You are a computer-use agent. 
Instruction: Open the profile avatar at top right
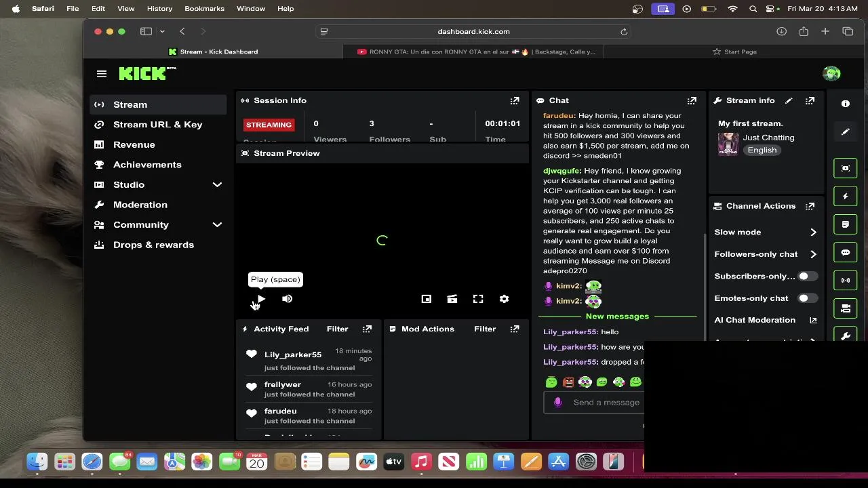[831, 74]
